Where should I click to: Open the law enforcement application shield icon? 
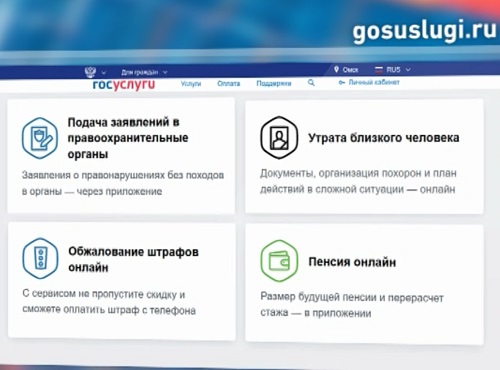click(x=40, y=138)
